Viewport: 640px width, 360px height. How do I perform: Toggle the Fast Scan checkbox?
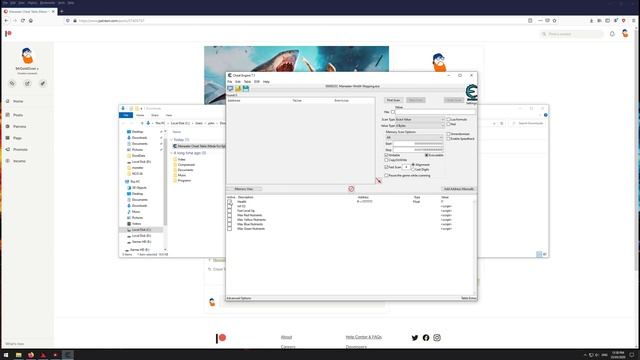tap(386, 167)
